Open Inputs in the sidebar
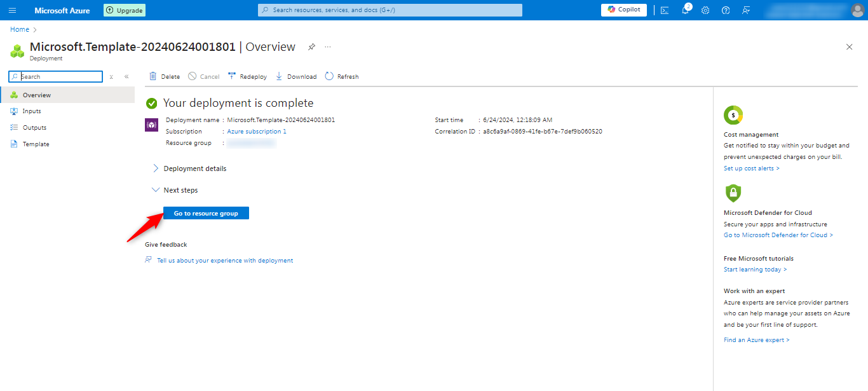The image size is (868, 391). (x=67, y=111)
